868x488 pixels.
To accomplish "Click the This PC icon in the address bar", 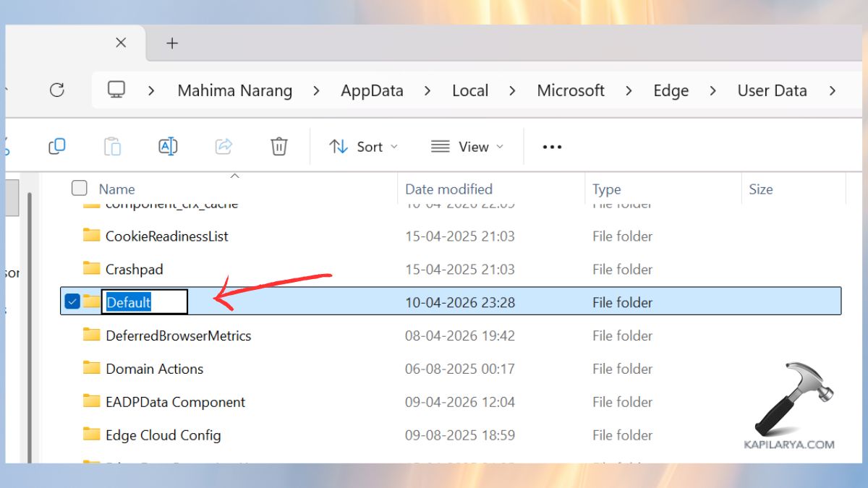I will 116,90.
